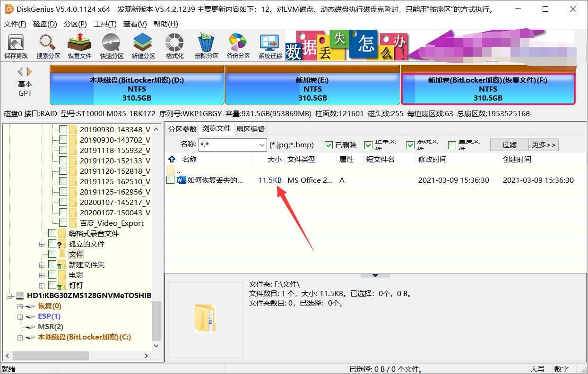
Task: Check the 嗨格式录音文件 folder checkbox
Action: (x=52, y=233)
